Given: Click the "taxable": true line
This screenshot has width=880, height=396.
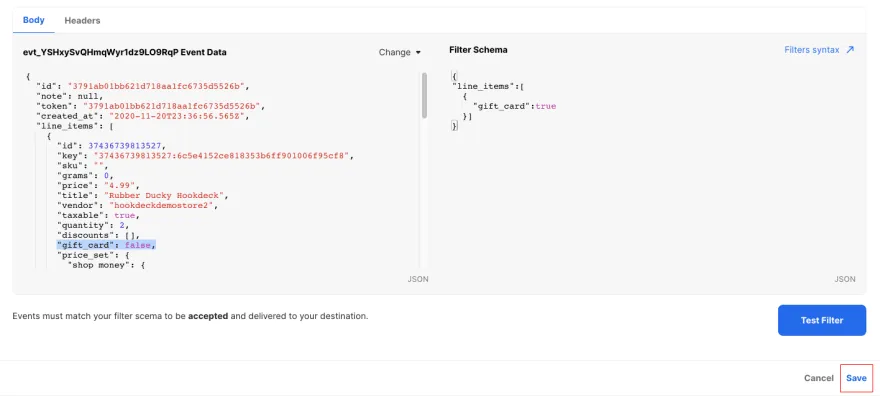Looking at the screenshot, I should click(x=98, y=215).
